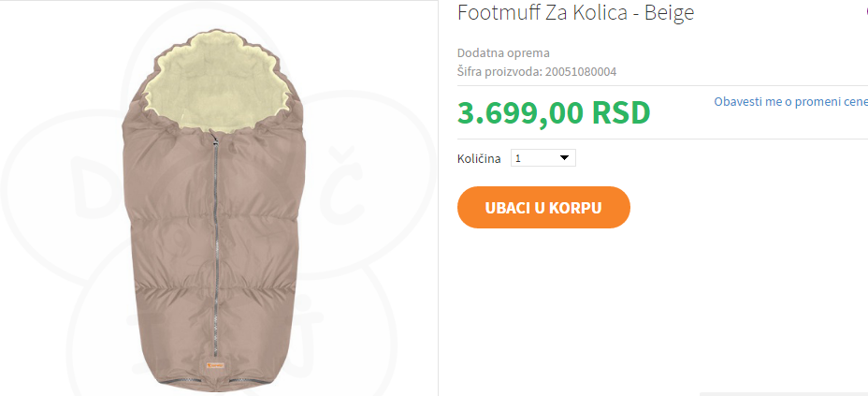Click the product code 20051080004
This screenshot has height=396, width=868.
581,71
